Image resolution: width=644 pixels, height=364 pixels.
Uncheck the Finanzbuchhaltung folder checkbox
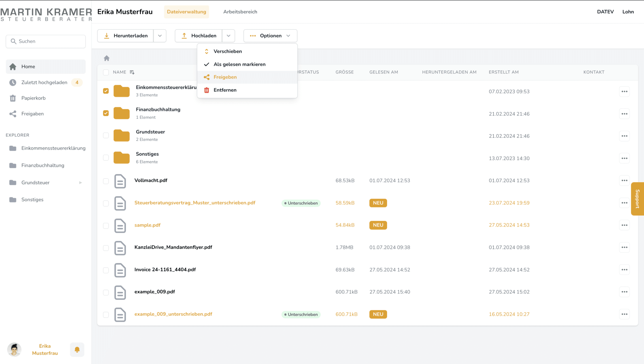tap(106, 113)
